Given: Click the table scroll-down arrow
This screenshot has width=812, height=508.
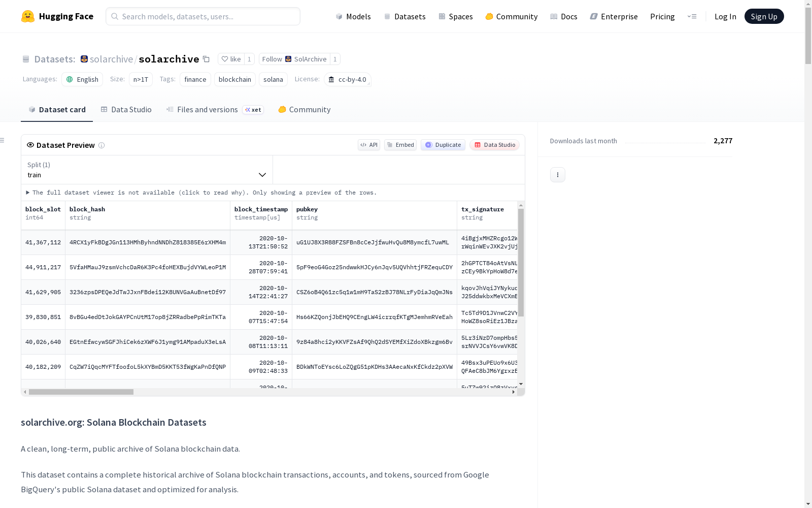Looking at the screenshot, I should [521, 384].
